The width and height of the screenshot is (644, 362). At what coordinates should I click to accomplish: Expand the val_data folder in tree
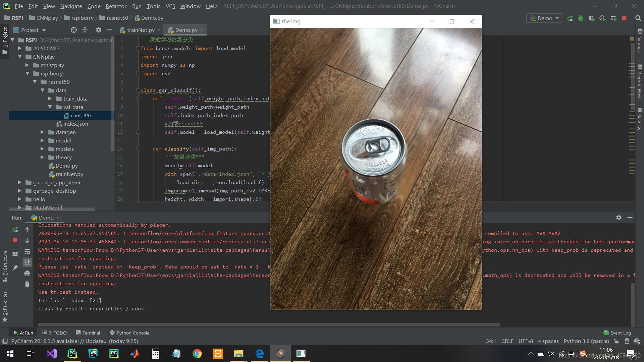pyautogui.click(x=50, y=107)
